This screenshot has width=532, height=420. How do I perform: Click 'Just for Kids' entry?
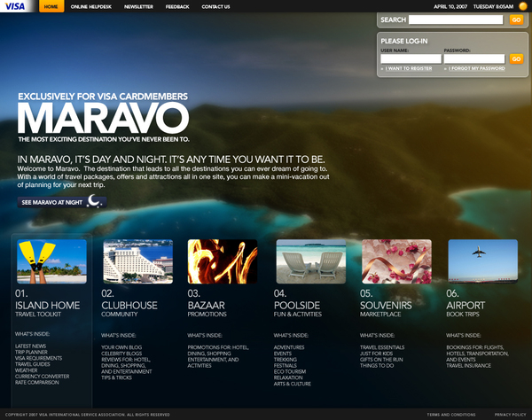click(x=376, y=354)
